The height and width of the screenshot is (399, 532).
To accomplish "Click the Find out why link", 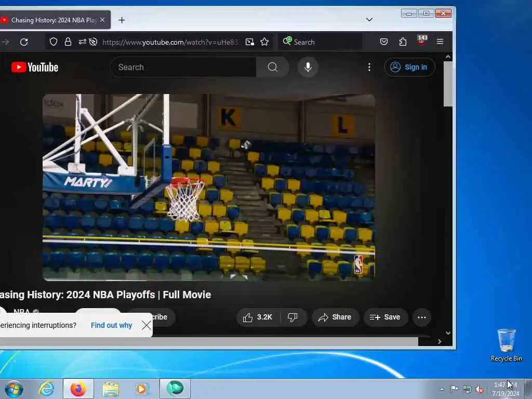I will pyautogui.click(x=111, y=325).
